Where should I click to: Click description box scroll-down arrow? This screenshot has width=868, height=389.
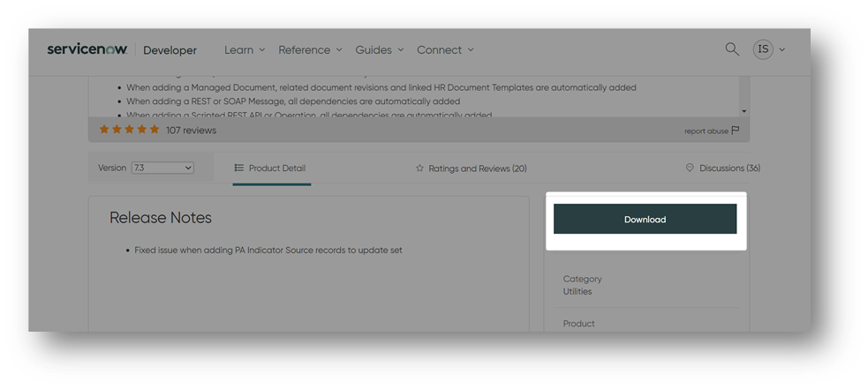point(744,111)
